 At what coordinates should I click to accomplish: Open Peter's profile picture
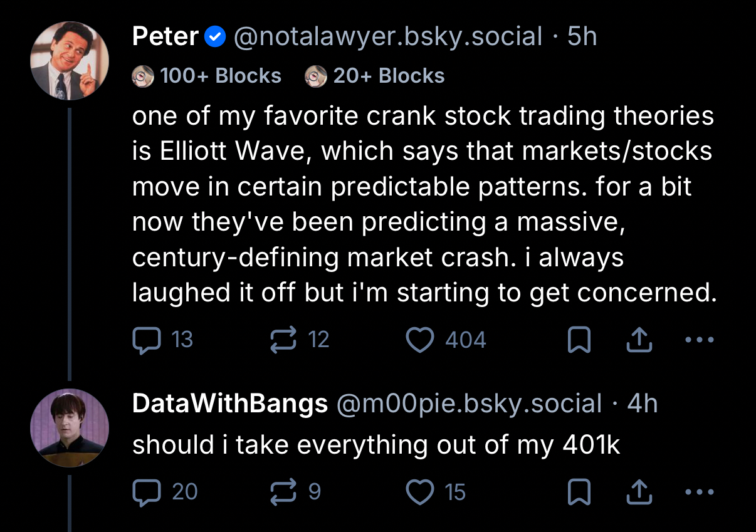(x=70, y=61)
